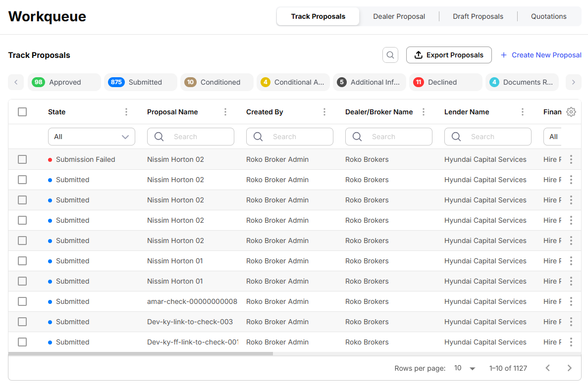This screenshot has height=392, width=588.
Task: Check the Submission Failed row checkbox
Action: pyautogui.click(x=22, y=159)
